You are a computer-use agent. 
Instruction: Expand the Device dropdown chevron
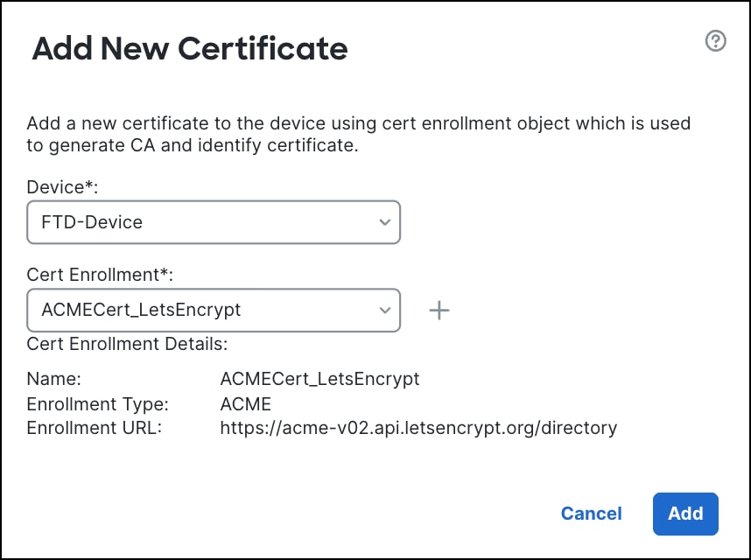pyautogui.click(x=384, y=222)
